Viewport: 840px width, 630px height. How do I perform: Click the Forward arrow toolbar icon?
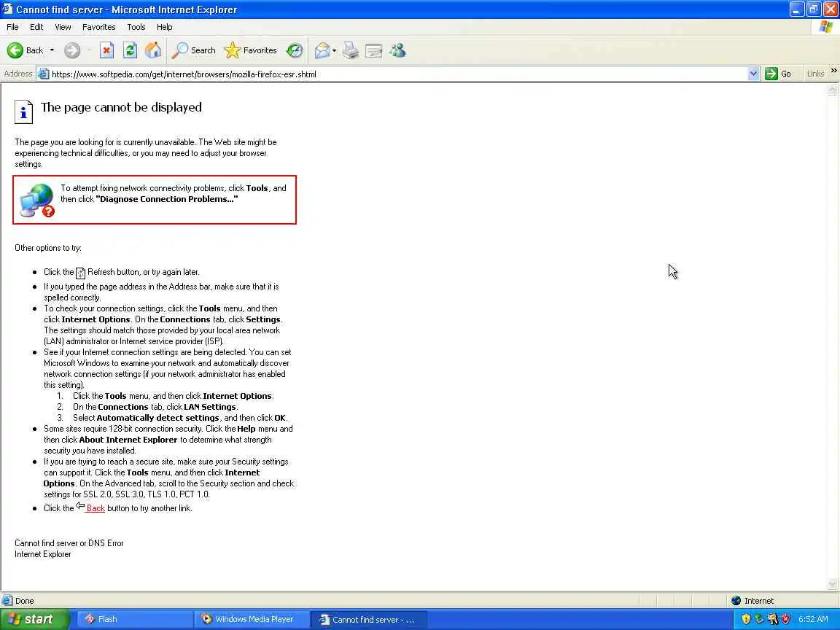click(72, 50)
